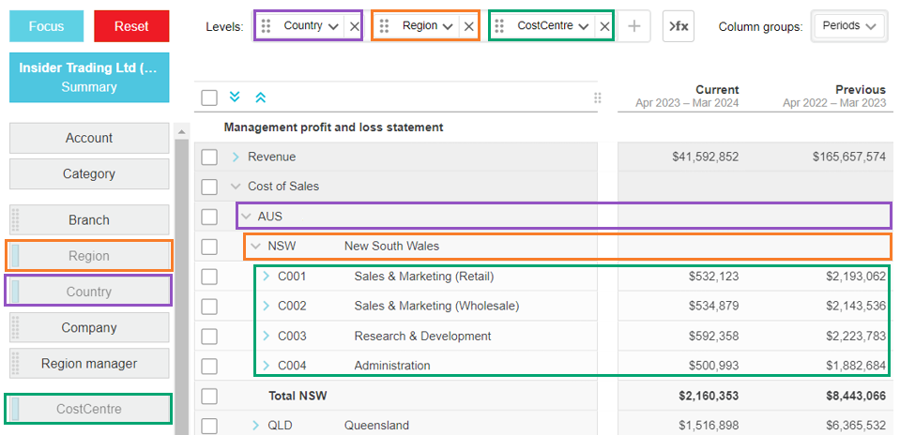
Task: Open the Country level dropdown arrow
Action: [333, 26]
